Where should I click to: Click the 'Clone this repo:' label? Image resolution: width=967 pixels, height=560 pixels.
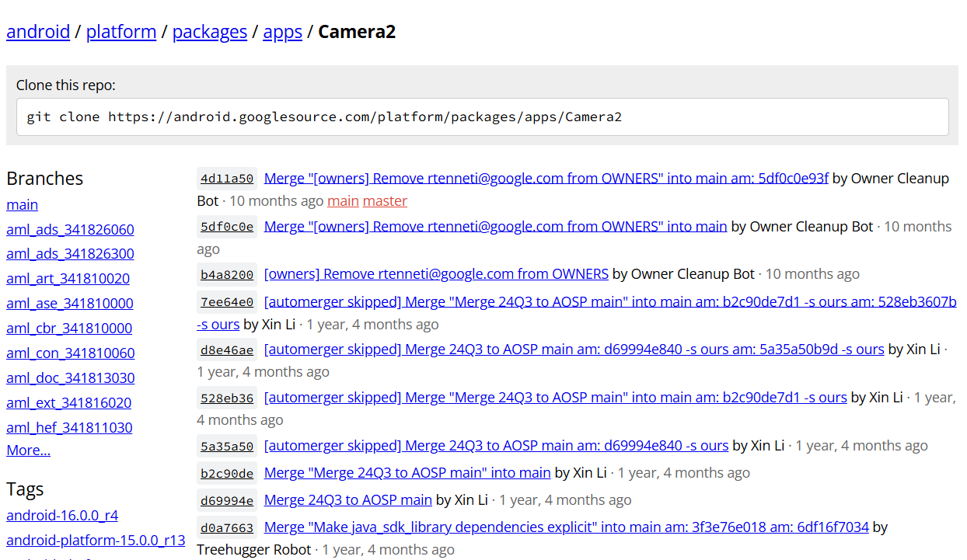(x=66, y=85)
